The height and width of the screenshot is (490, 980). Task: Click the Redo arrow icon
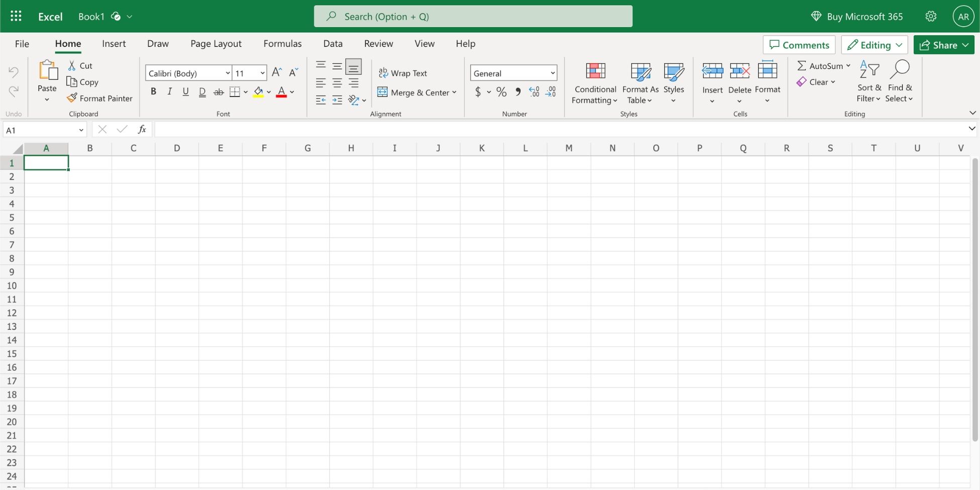pos(14,91)
